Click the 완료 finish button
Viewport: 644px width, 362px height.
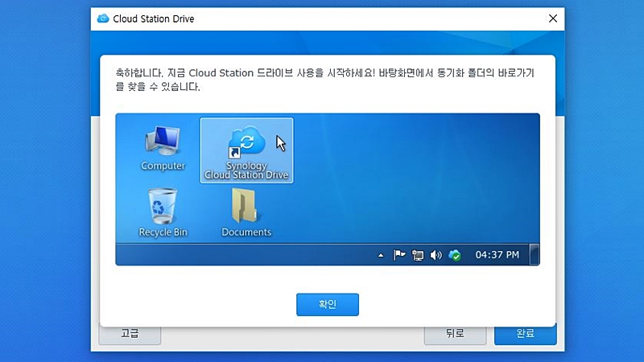(526, 335)
